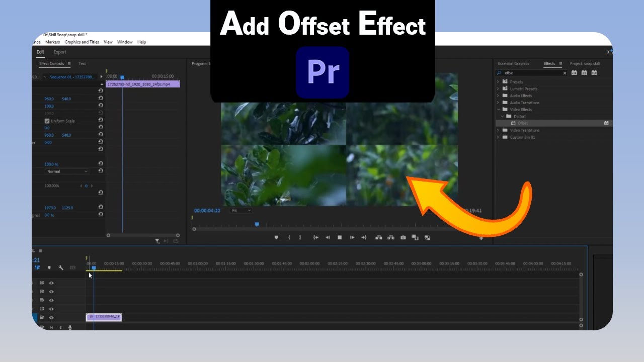644x362 pixels.
Task: Collapse the Distort folder
Action: tap(502, 116)
